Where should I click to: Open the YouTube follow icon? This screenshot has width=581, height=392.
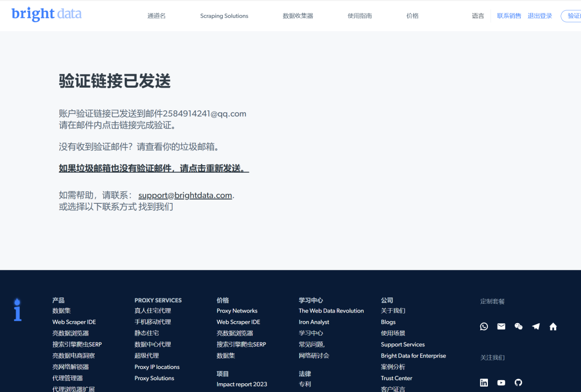pos(501,383)
